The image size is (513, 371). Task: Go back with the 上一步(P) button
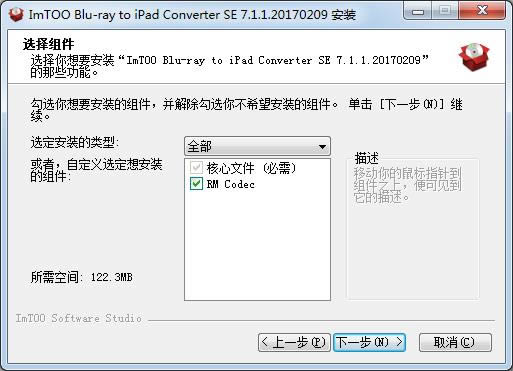pos(294,342)
